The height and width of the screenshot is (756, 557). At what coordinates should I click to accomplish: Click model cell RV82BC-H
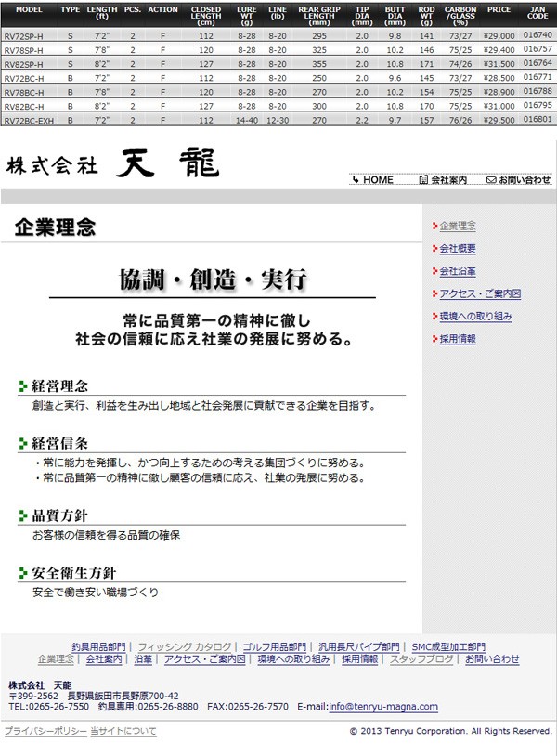[x=23, y=106]
